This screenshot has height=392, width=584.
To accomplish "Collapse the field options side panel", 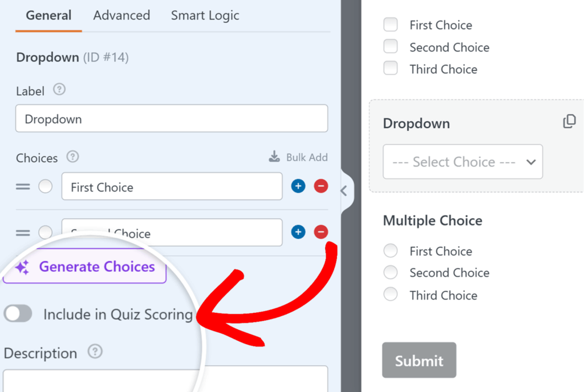I will 344,191.
